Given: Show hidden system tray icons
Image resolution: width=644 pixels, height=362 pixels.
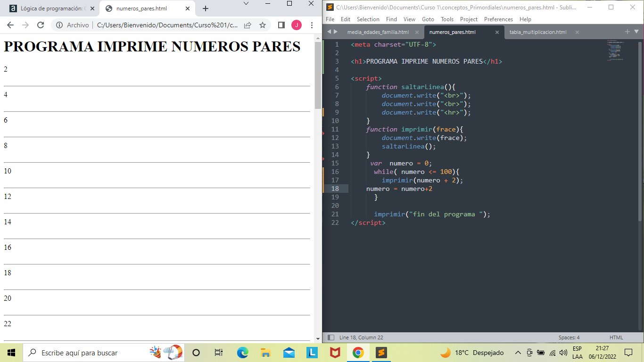Looking at the screenshot, I should [x=518, y=353].
